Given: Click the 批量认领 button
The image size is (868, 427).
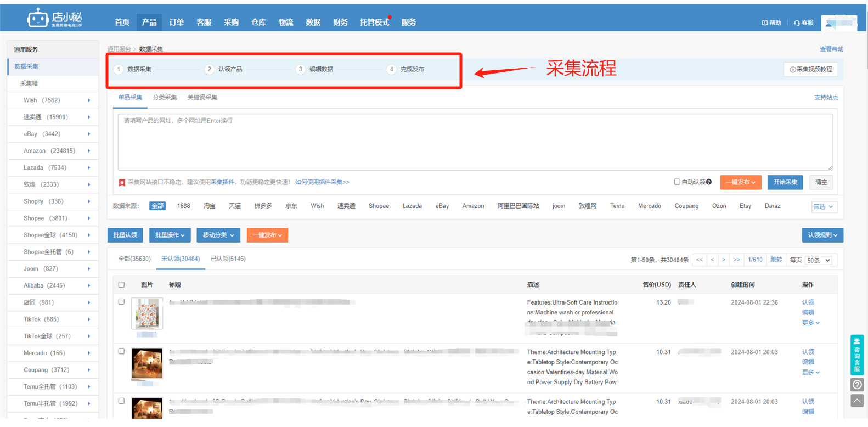Looking at the screenshot, I should tap(125, 235).
